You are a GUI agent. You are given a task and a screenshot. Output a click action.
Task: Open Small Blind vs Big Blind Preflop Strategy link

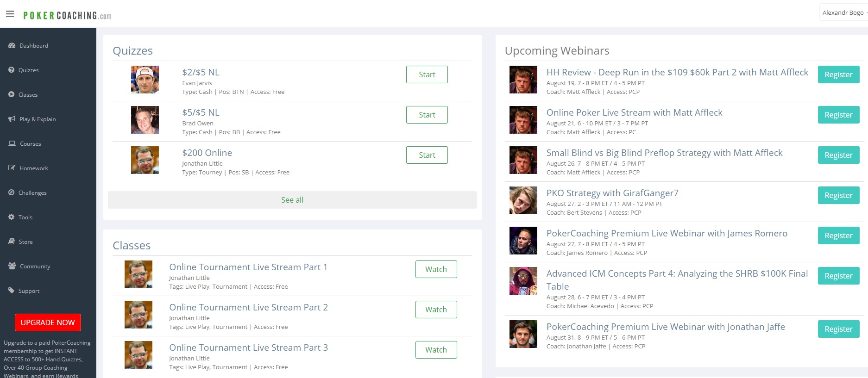tap(664, 153)
